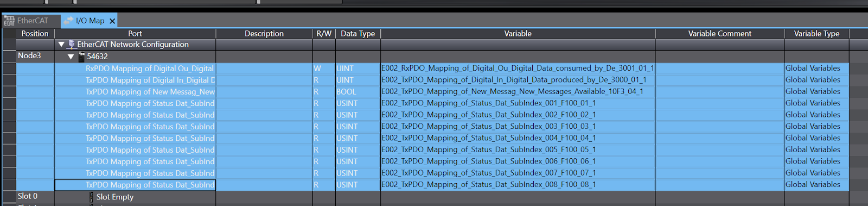Select the I/O Map tab
Viewport: 868px width, 206px height.
(x=90, y=21)
